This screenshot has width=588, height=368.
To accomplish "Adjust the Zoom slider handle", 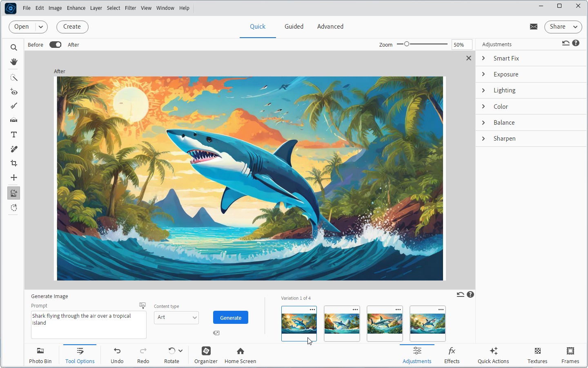I will click(x=407, y=44).
